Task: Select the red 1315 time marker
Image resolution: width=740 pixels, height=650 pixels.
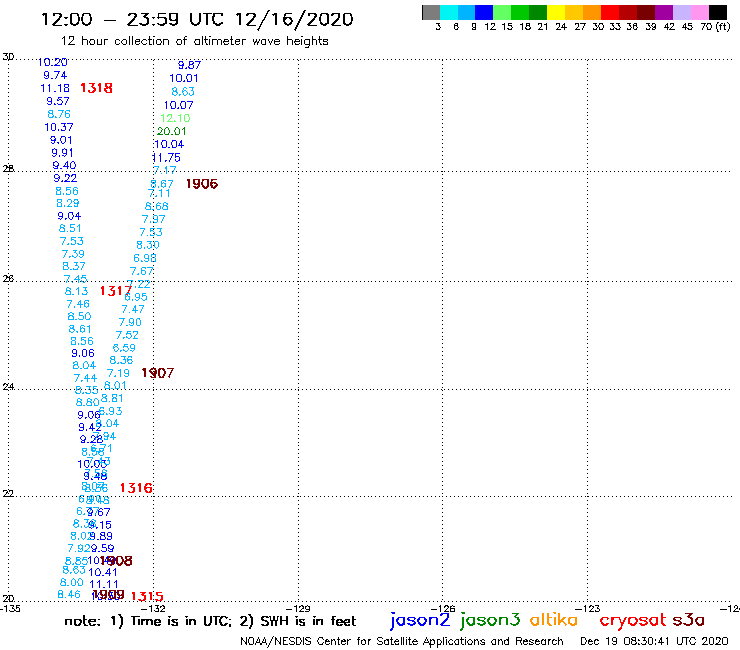Action: (147, 597)
